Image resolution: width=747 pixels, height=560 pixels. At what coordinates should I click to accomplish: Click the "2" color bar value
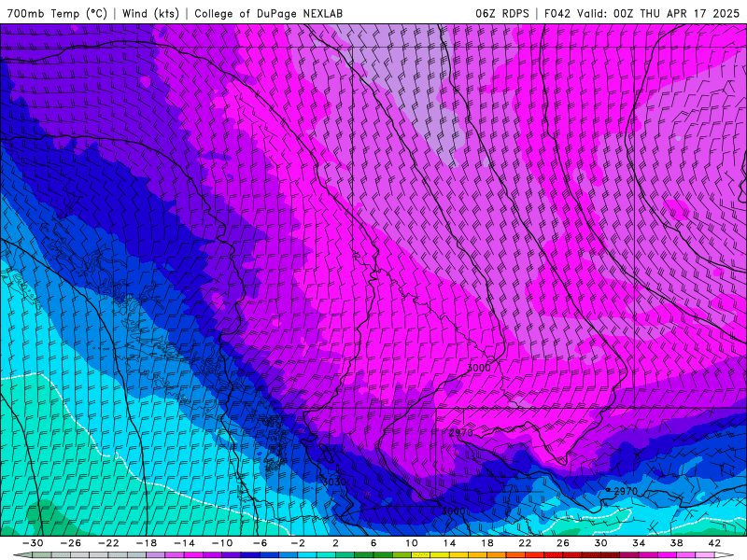tap(336, 543)
